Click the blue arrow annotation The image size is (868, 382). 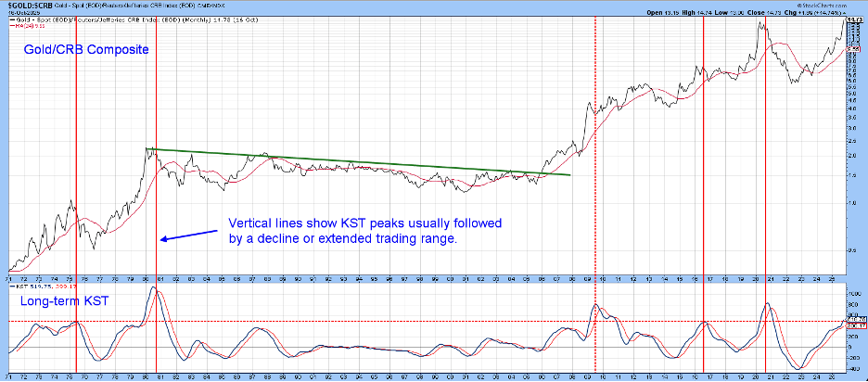coord(188,236)
